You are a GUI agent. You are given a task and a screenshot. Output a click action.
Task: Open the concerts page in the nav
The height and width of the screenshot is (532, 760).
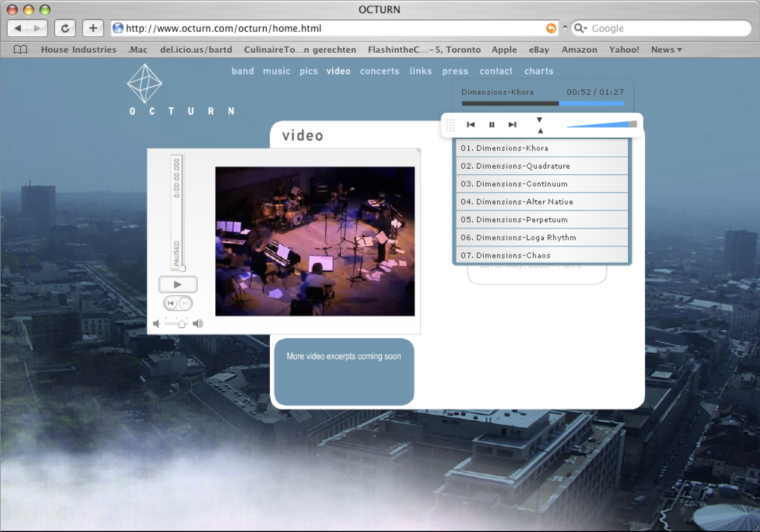point(379,71)
